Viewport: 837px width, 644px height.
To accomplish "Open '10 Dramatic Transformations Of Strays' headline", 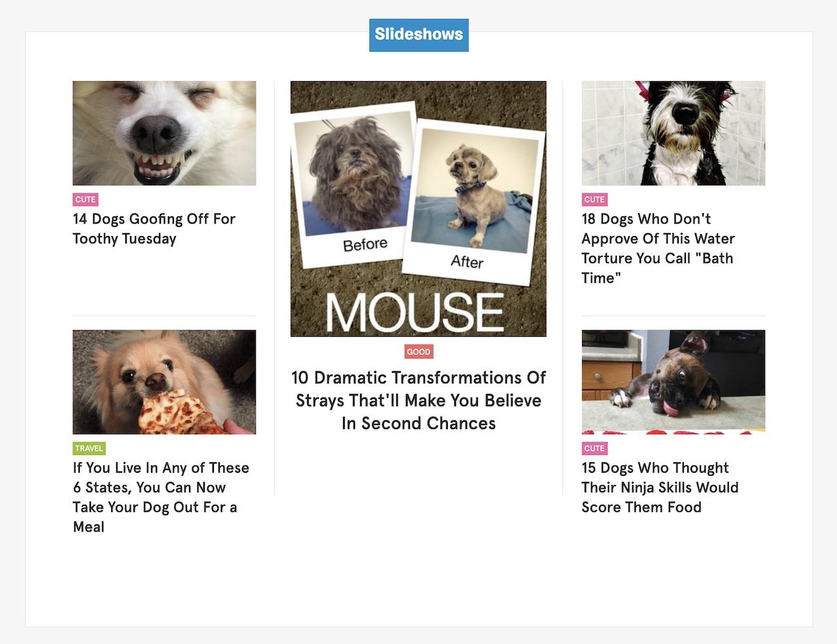I will click(x=418, y=400).
